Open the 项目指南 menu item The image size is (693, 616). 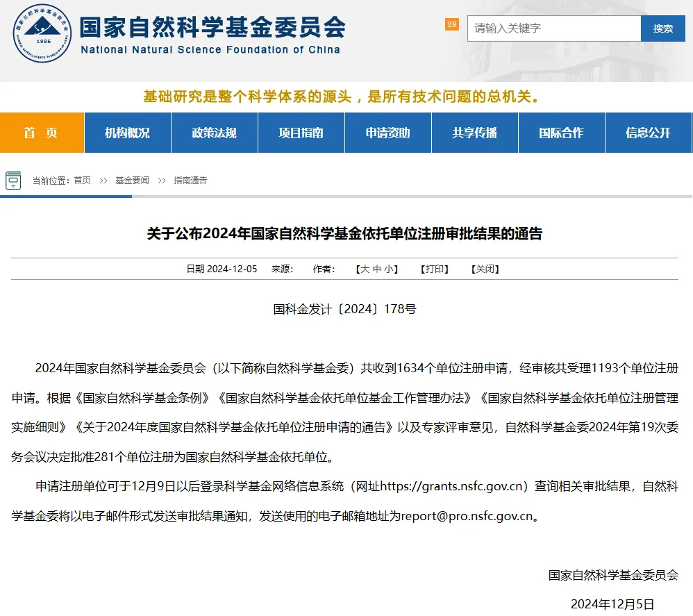(x=301, y=133)
